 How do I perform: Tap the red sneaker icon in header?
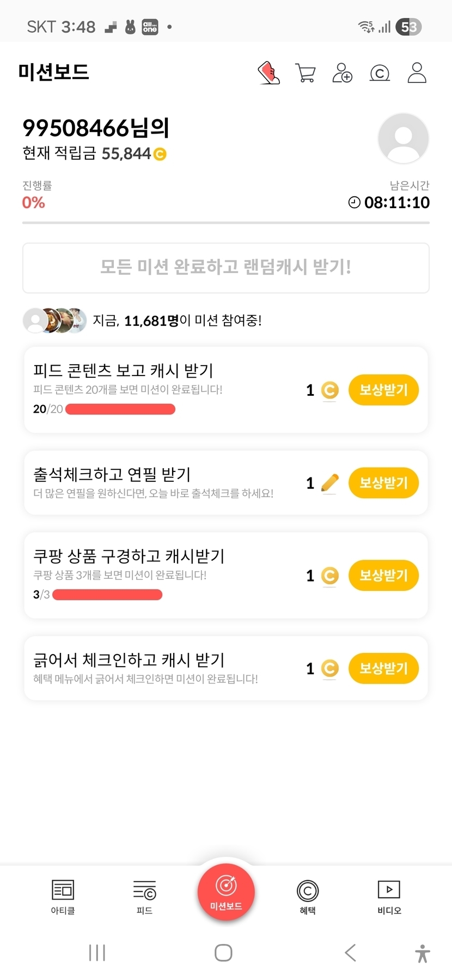click(x=268, y=73)
